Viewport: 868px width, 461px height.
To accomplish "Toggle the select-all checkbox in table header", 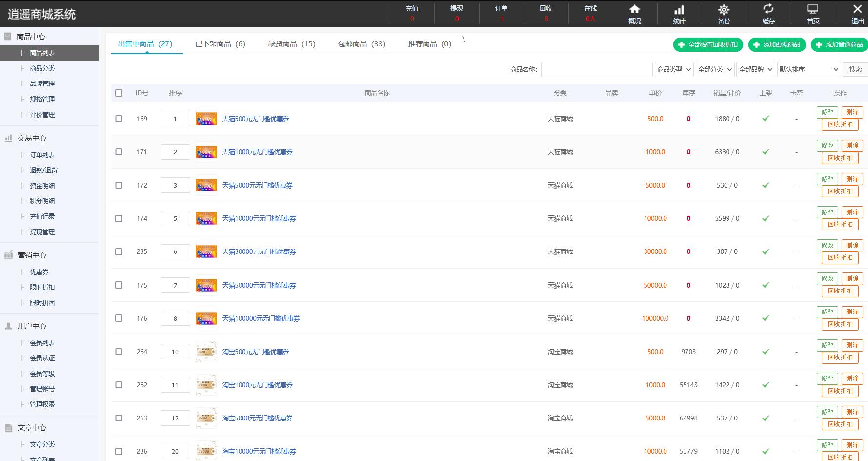I will (x=119, y=93).
